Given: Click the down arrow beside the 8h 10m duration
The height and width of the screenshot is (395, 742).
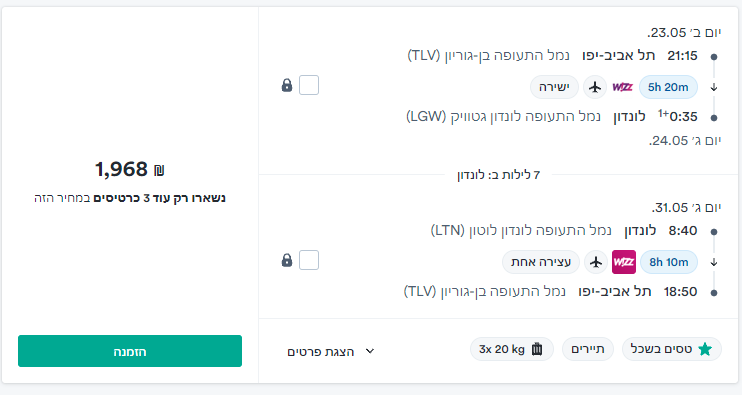Looking at the screenshot, I should point(714,262).
